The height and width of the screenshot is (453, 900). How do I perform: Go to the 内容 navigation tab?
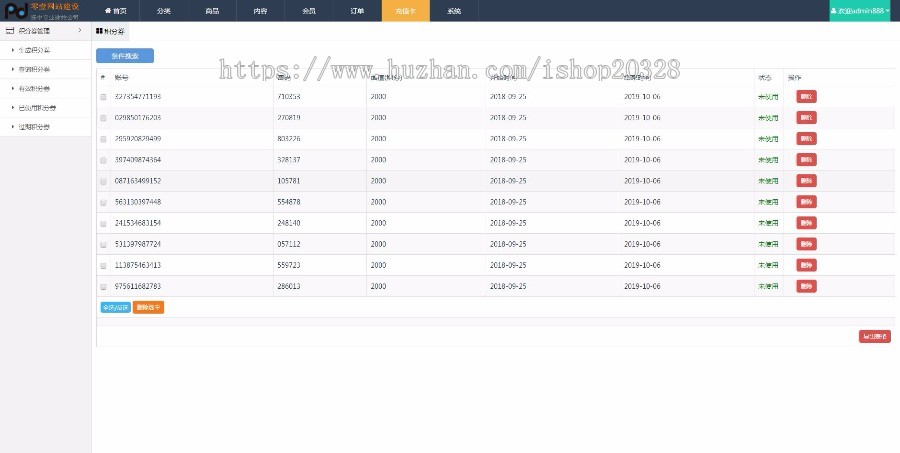pyautogui.click(x=261, y=11)
